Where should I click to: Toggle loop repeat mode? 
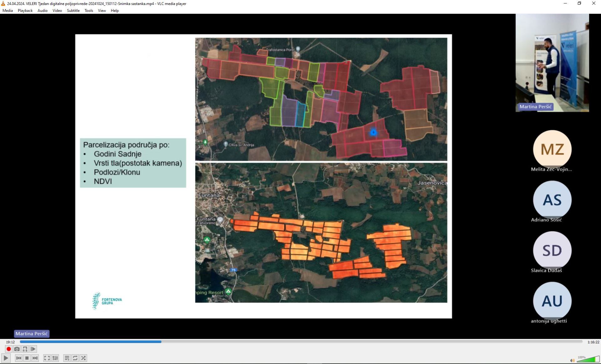[75, 358]
